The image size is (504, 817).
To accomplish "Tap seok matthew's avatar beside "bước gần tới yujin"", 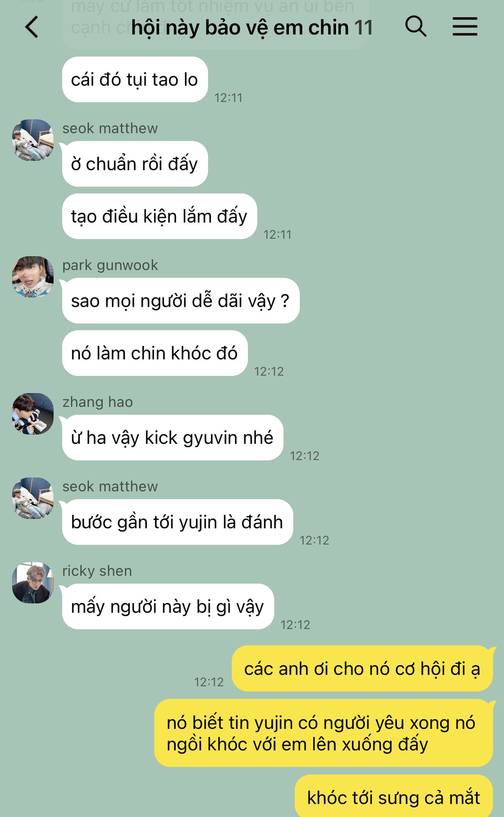I will 33,498.
